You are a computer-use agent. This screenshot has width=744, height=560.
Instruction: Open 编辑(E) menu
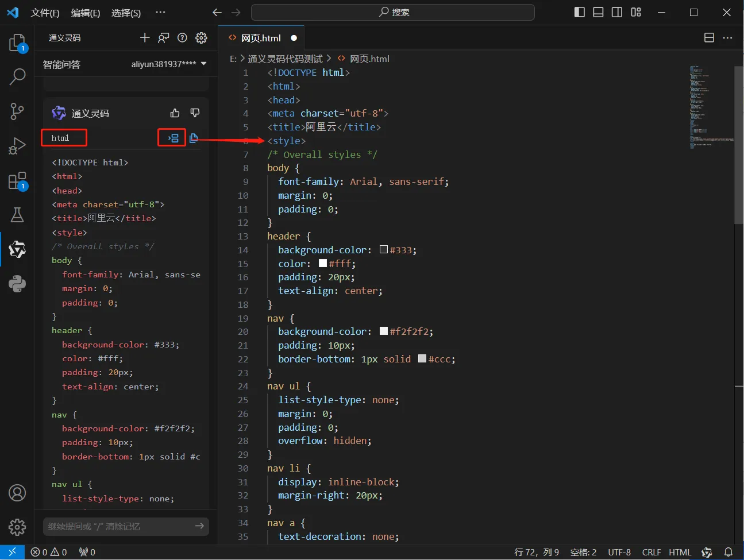coord(86,13)
